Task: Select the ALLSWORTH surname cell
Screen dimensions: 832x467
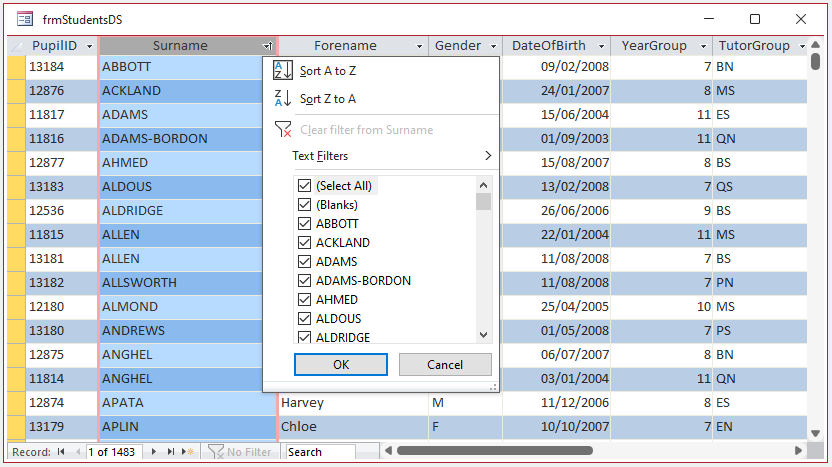Action: pos(188,282)
